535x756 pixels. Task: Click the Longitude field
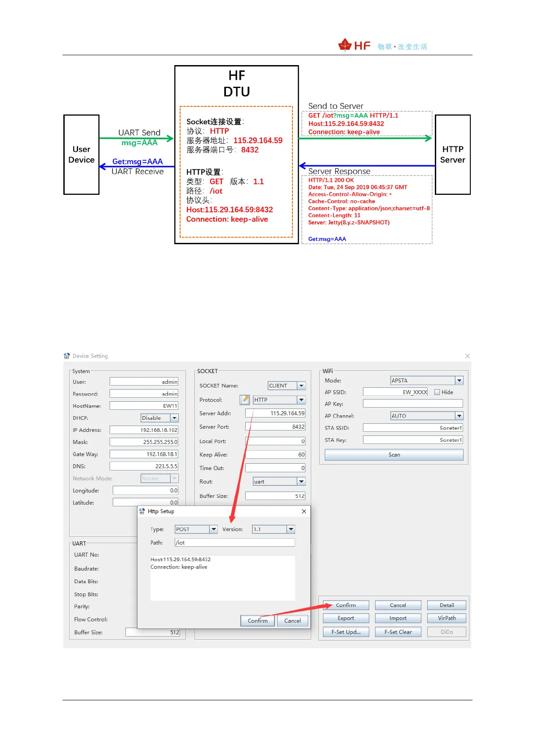(x=146, y=491)
